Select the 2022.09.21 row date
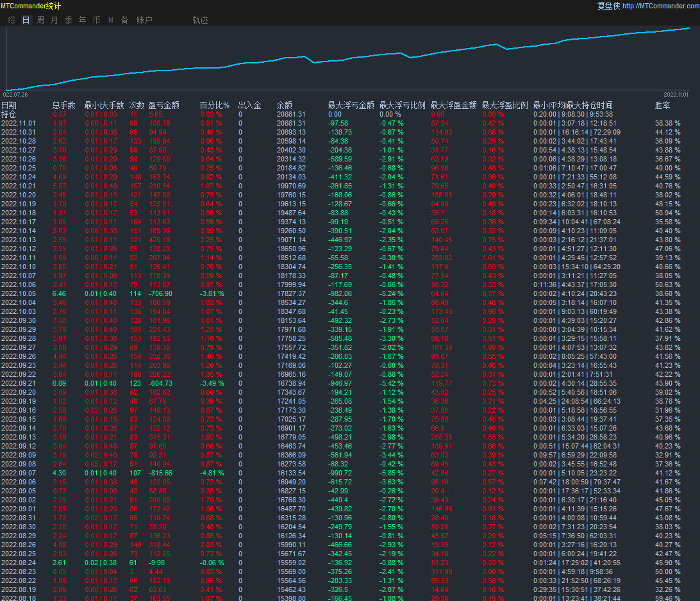Viewport: 700px width, 601px height. click(19, 383)
